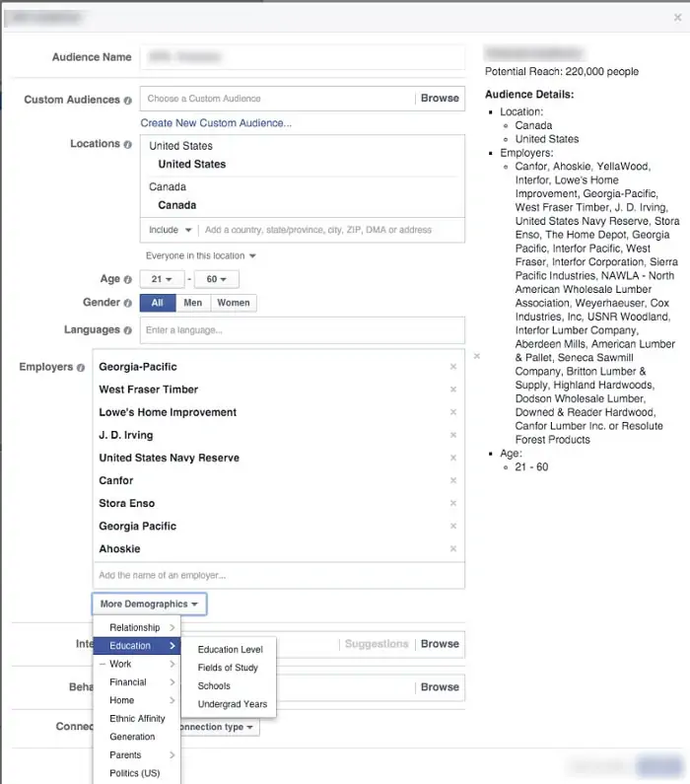Image resolution: width=690 pixels, height=784 pixels.
Task: Click the add employer name field
Action: click(279, 575)
